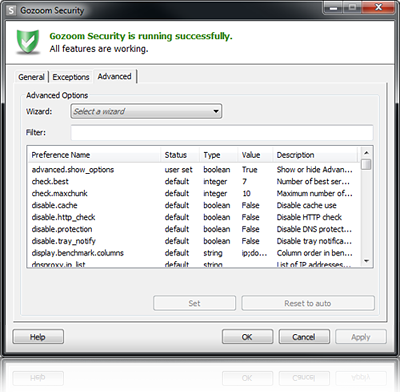Select the display.benchmark.columns preference

click(194, 253)
